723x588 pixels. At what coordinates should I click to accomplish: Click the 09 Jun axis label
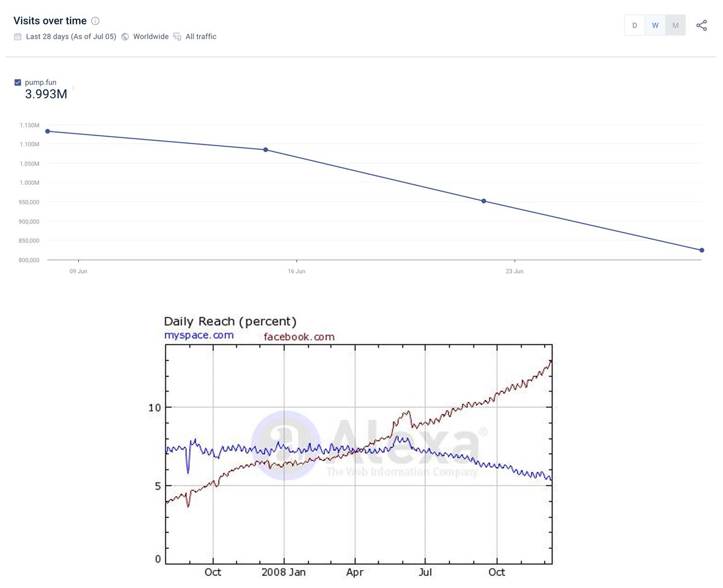tap(78, 272)
